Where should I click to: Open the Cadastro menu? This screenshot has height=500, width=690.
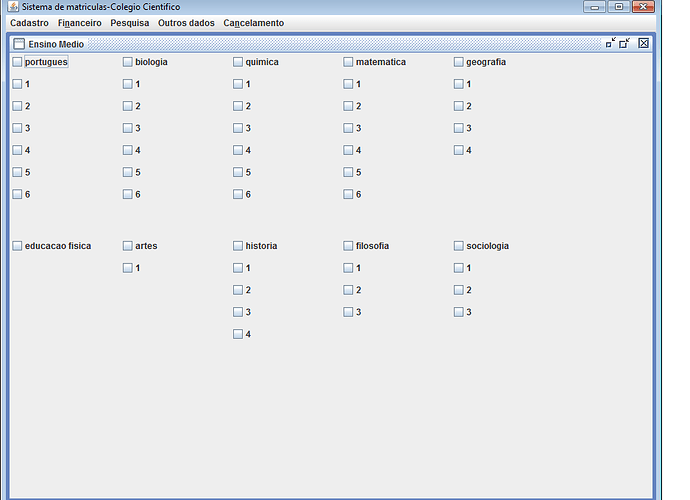(29, 23)
